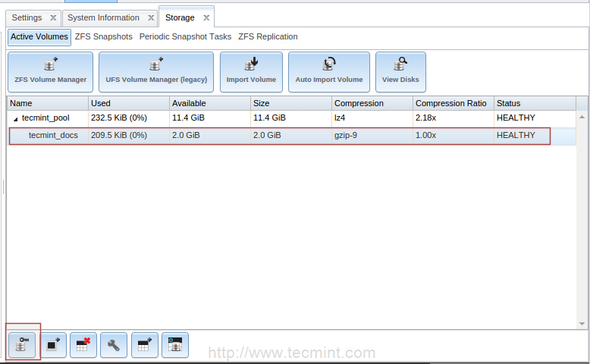Image resolution: width=590 pixels, height=364 pixels.
Task: Click Auto Import Volume
Action: tap(329, 72)
